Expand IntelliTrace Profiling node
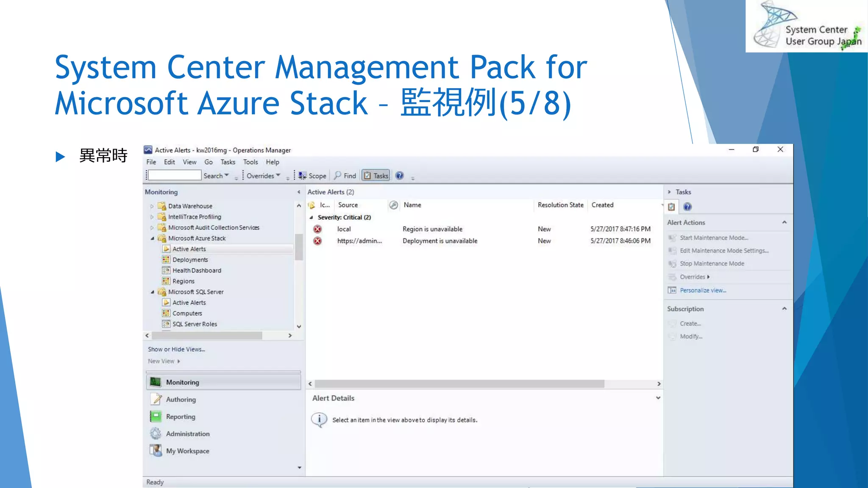The image size is (868, 488). 152,217
